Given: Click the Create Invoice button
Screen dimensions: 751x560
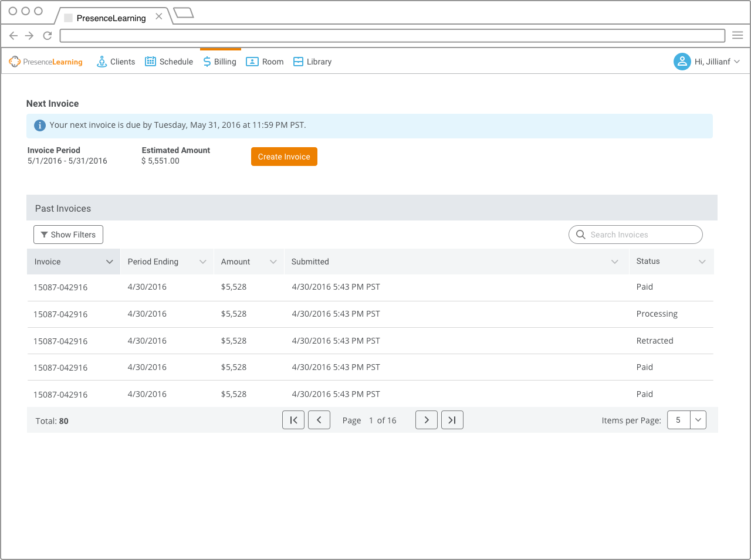Looking at the screenshot, I should pos(284,157).
